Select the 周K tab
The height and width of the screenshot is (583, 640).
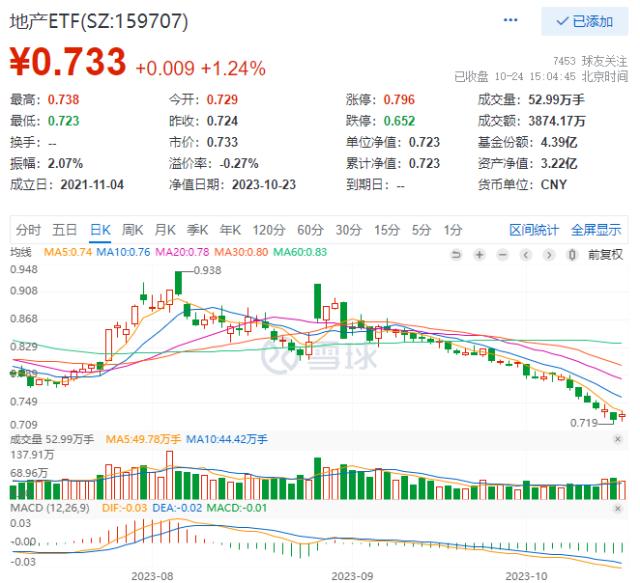(132, 230)
